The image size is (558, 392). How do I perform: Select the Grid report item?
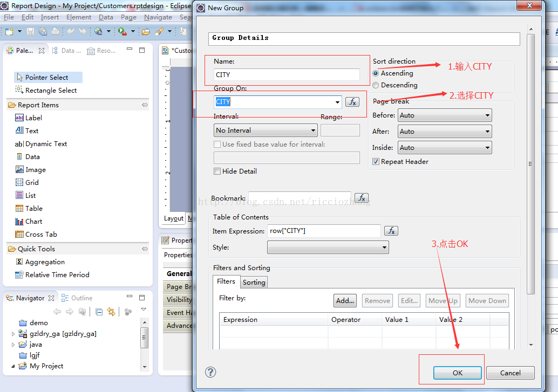click(x=27, y=182)
